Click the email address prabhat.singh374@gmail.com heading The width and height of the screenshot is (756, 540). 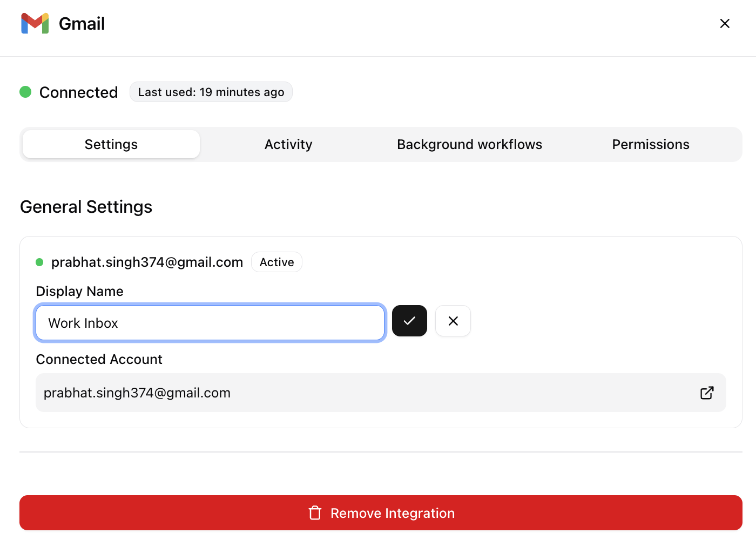pyautogui.click(x=147, y=262)
